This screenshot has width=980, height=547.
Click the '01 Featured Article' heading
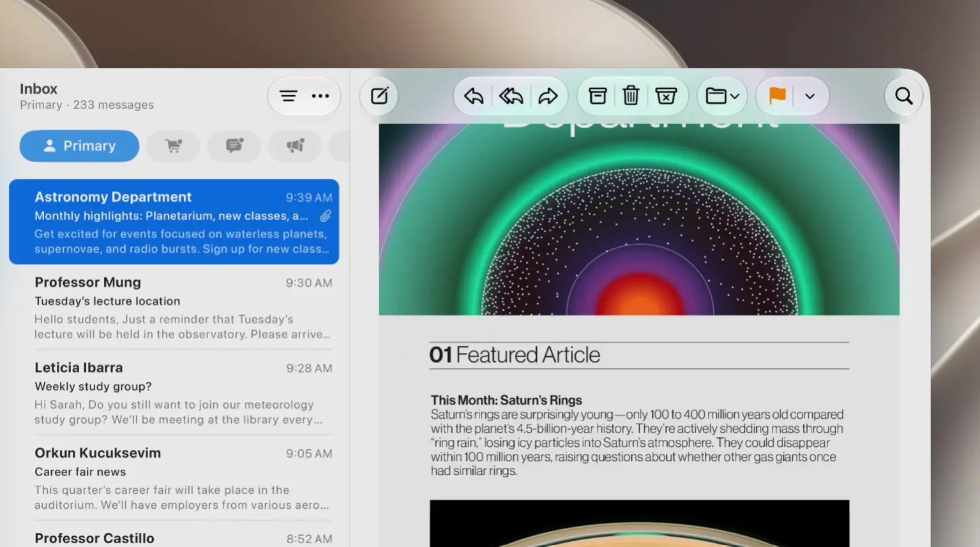515,355
